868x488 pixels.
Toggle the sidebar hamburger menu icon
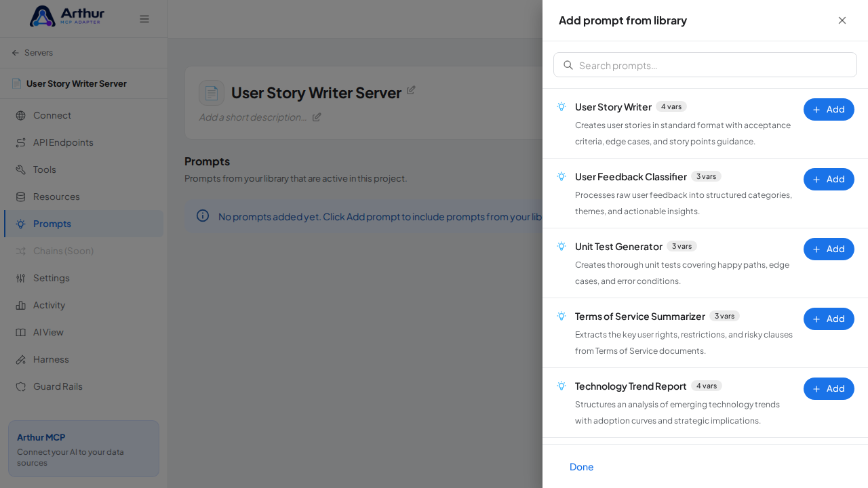tap(144, 19)
